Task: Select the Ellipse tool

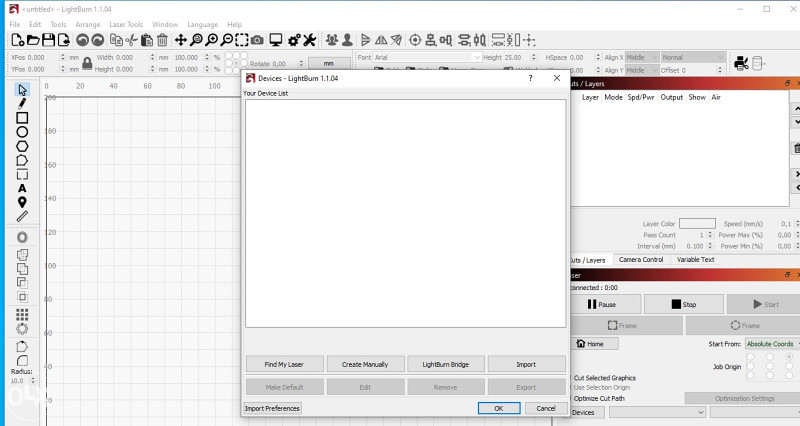Action: point(22,132)
